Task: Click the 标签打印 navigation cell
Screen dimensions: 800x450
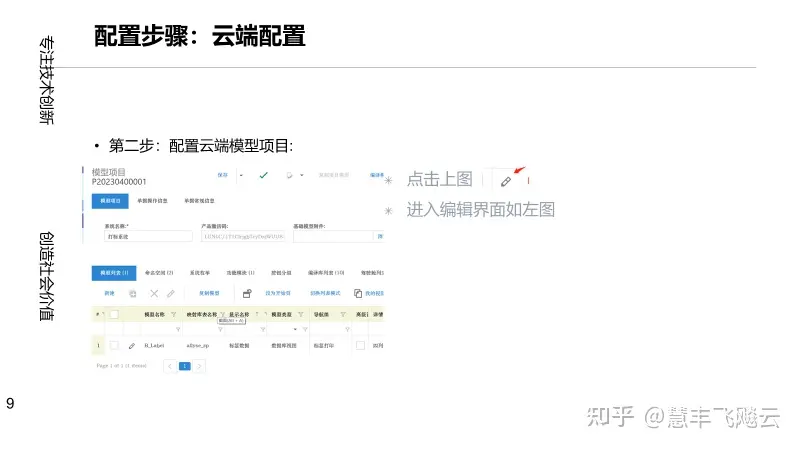Action: coord(323,345)
